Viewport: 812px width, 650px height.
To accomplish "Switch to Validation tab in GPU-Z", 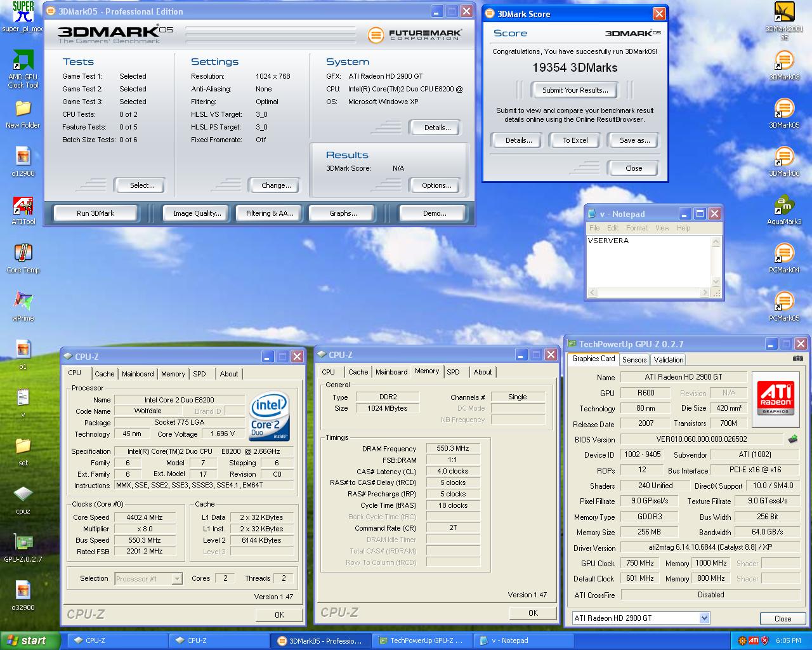I will pyautogui.click(x=669, y=359).
